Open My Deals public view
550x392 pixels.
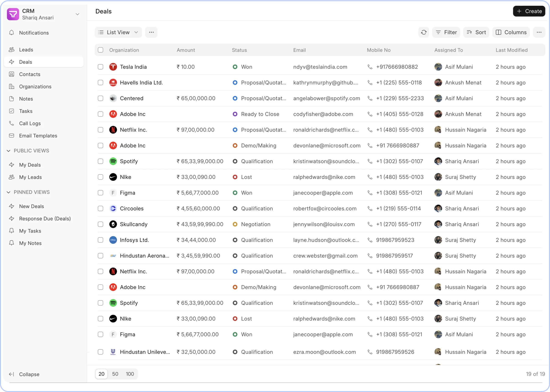tap(30, 165)
